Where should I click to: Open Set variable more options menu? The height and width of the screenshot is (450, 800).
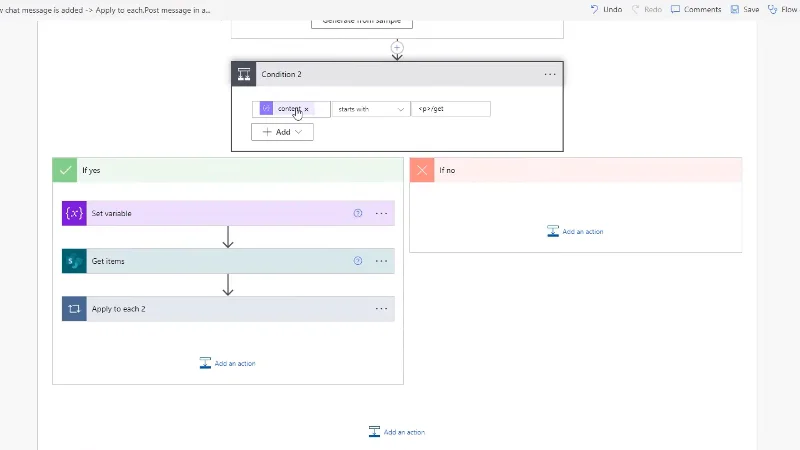[381, 213]
